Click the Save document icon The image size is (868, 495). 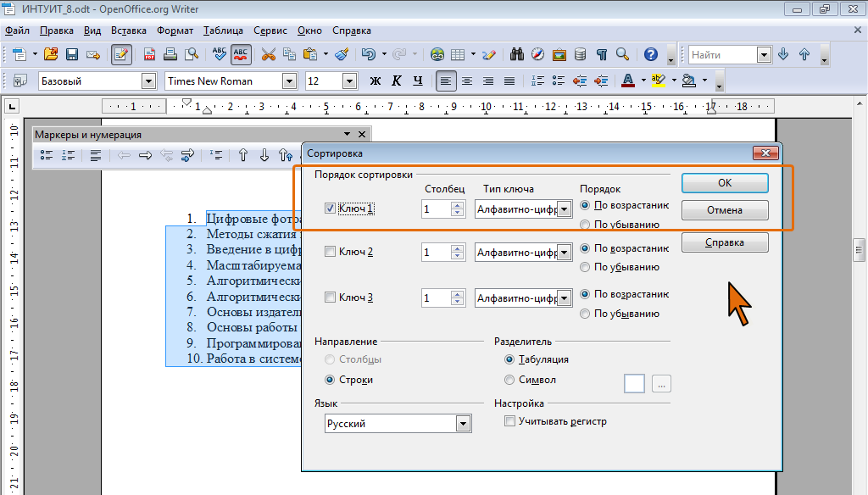[72, 54]
